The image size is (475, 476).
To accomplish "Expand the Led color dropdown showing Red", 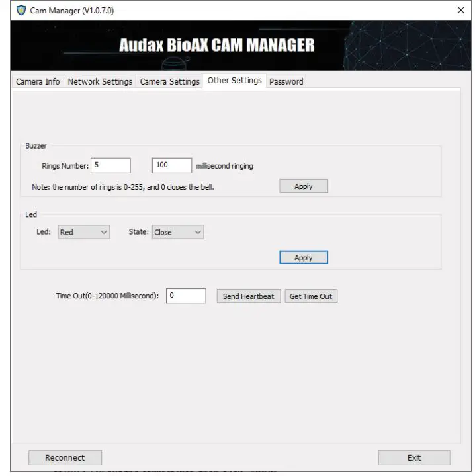I will point(84,232).
